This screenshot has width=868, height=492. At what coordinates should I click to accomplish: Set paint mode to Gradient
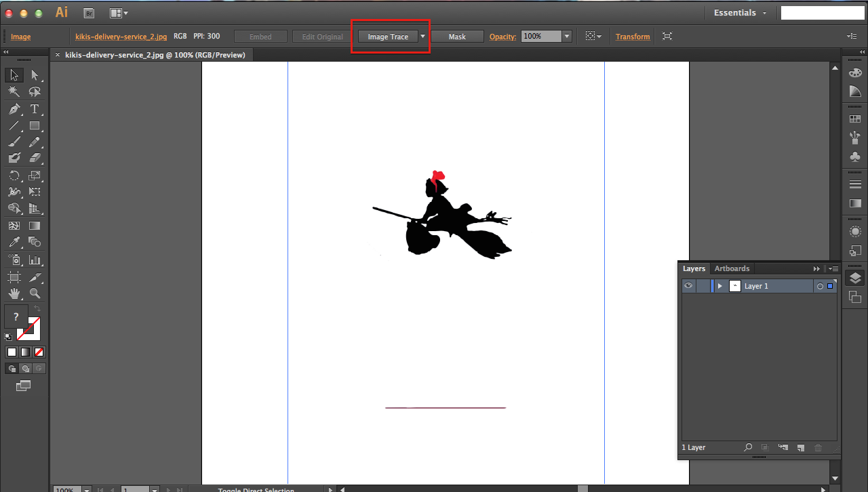click(x=25, y=352)
